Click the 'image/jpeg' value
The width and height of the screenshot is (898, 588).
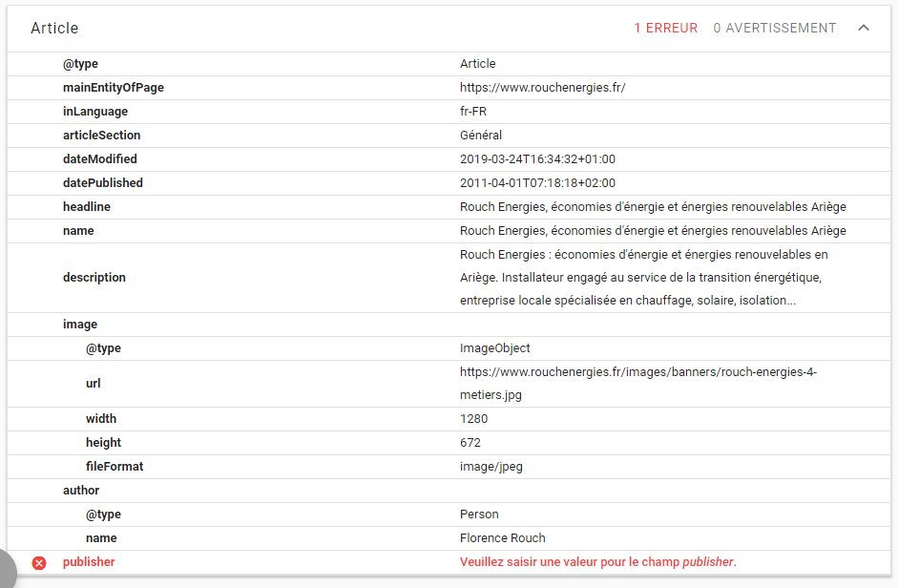pos(491,467)
